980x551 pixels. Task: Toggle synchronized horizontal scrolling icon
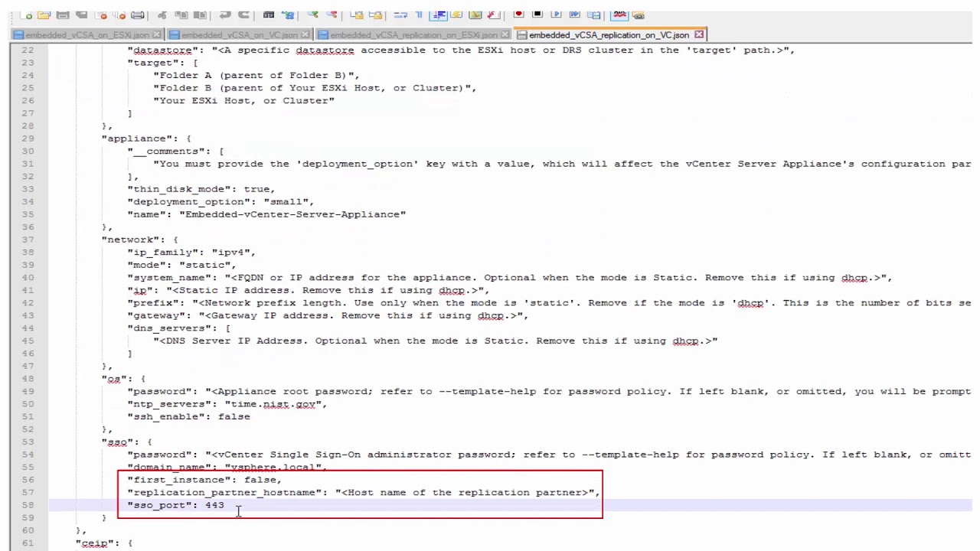click(x=375, y=15)
